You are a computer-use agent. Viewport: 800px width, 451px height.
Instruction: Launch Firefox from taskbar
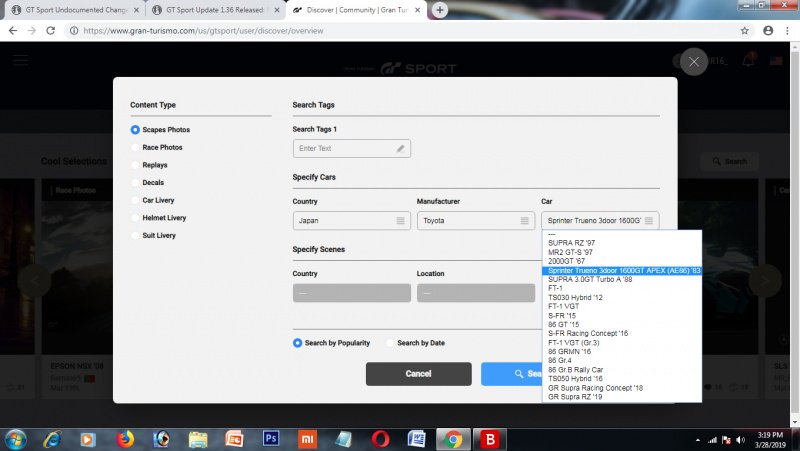[126, 439]
